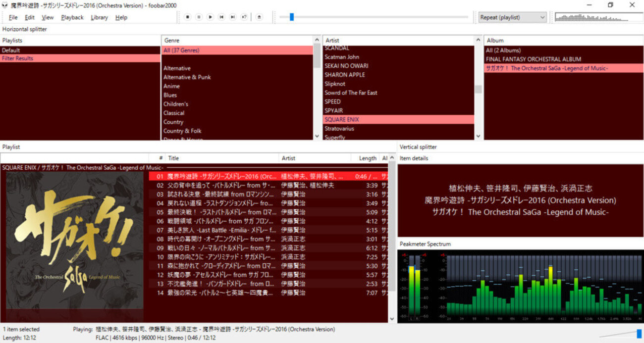Select track 08 with length 3:01
Viewport: 644px width, 343px height.
268,239
